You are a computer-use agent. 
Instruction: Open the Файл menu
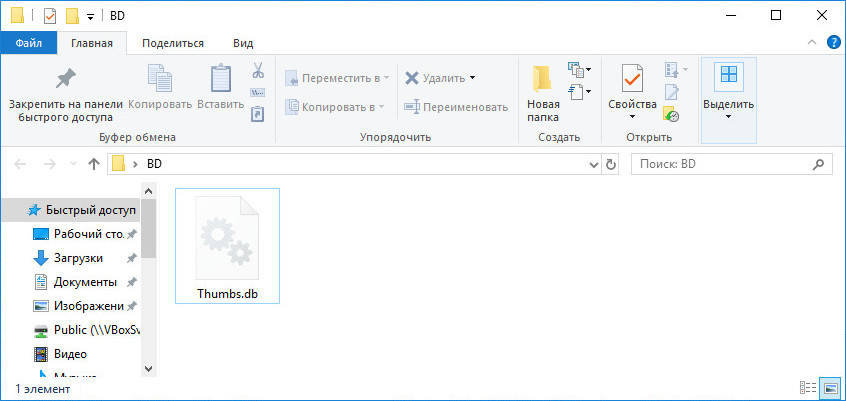point(29,44)
